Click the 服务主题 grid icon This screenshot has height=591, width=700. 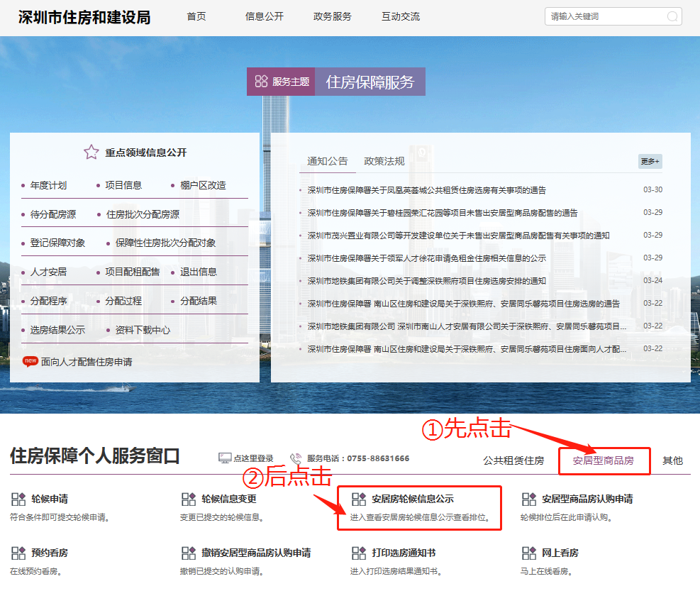pos(261,82)
